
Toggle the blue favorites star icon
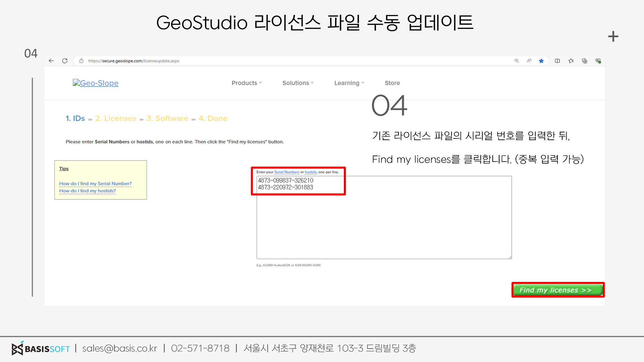(x=541, y=61)
